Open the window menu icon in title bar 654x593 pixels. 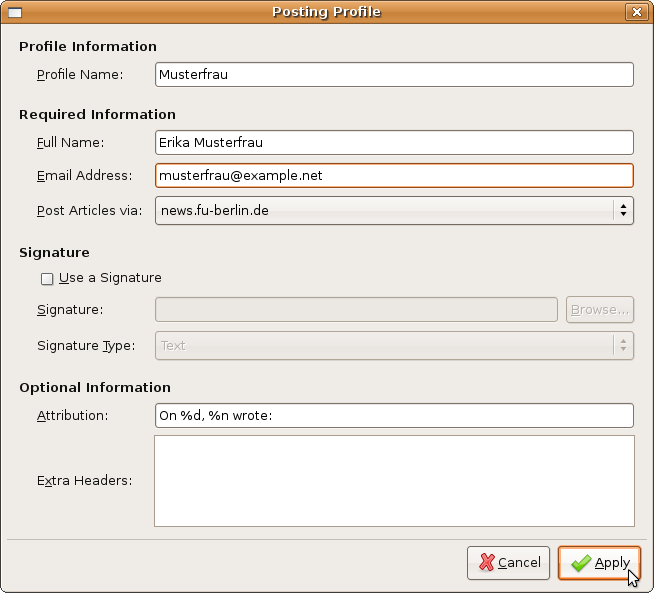(x=14, y=12)
